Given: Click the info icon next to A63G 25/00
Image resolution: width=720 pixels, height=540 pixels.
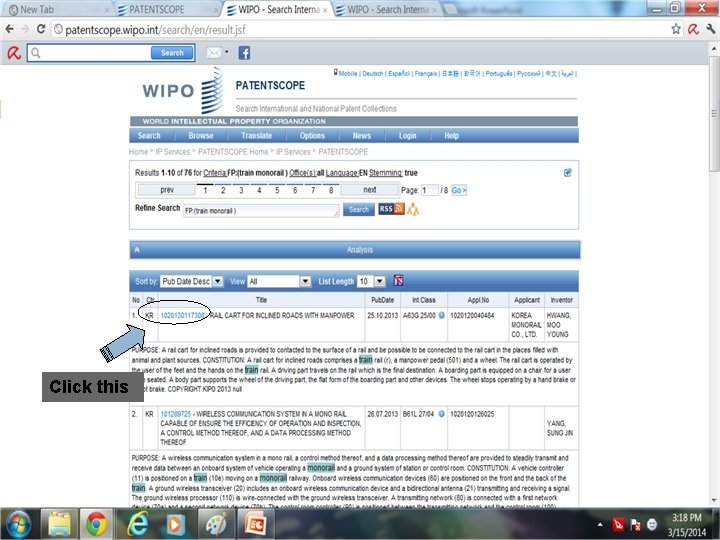Looking at the screenshot, I should (x=442, y=315).
